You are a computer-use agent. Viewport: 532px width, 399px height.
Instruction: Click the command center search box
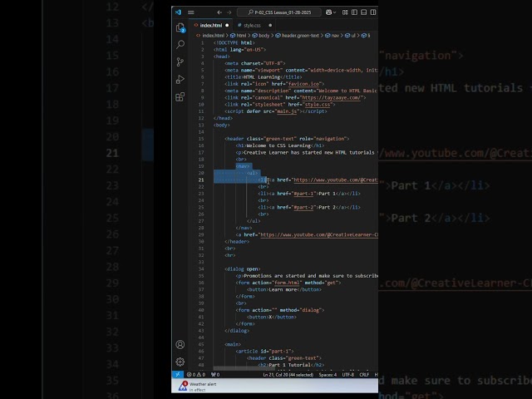(279, 12)
